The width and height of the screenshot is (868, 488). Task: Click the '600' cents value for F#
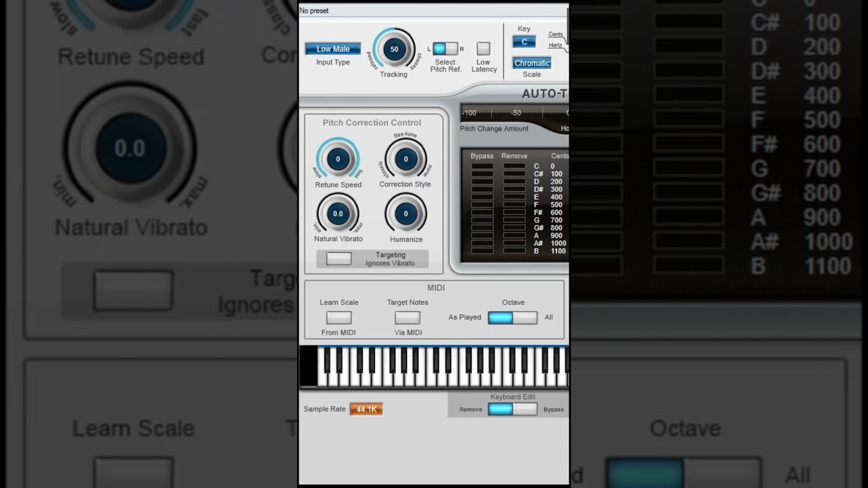coord(556,213)
